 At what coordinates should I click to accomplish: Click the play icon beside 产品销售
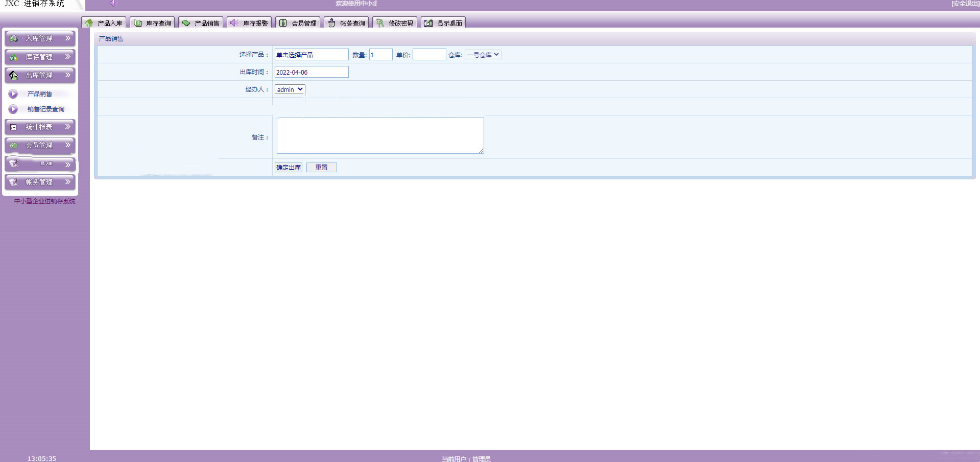coord(13,94)
